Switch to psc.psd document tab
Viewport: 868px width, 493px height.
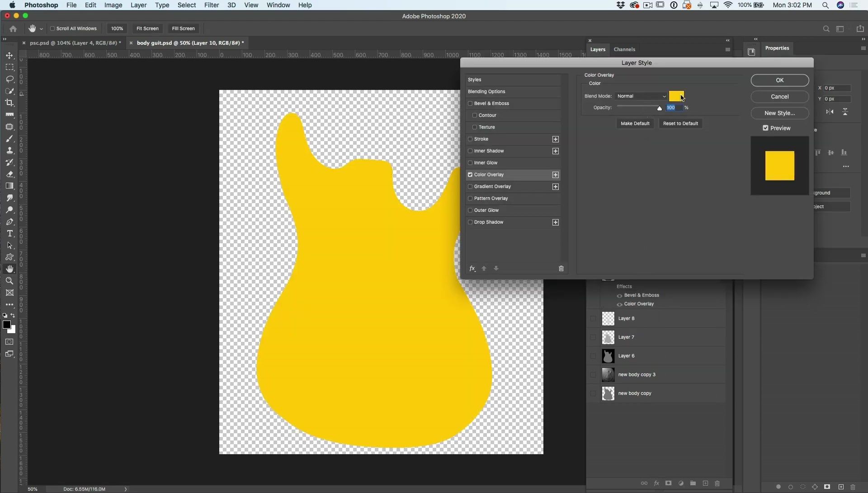[x=75, y=43]
